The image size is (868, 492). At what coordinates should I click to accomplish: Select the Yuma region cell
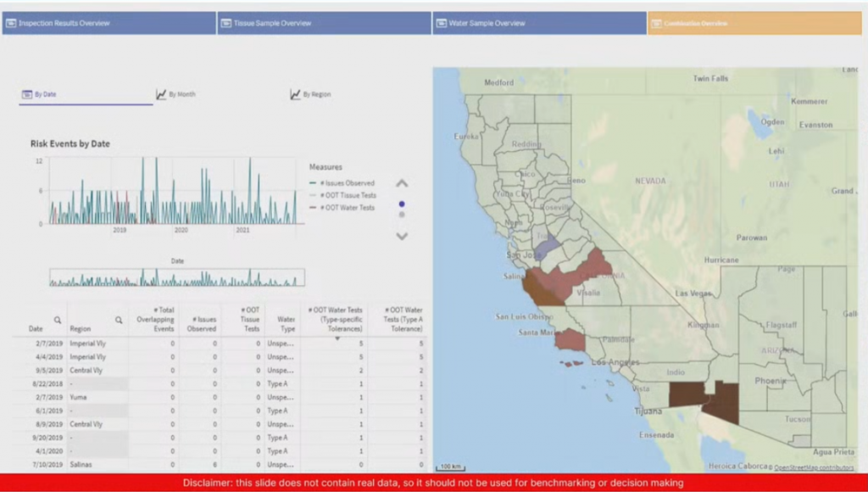[78, 397]
